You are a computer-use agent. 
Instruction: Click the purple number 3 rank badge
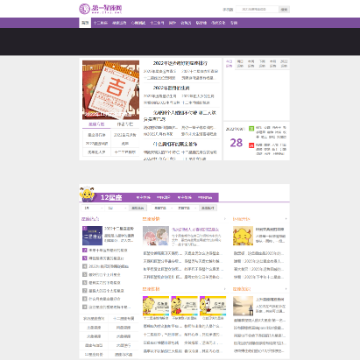click(x=85, y=258)
